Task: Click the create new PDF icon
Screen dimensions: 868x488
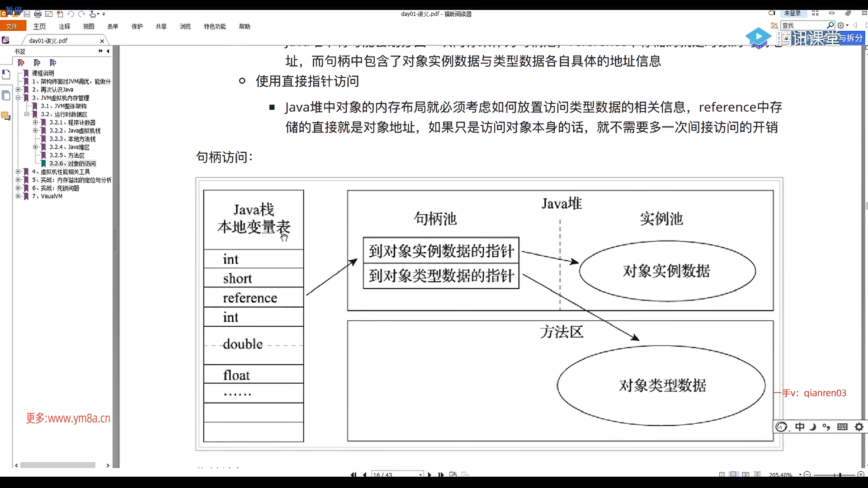Action: (x=60, y=14)
